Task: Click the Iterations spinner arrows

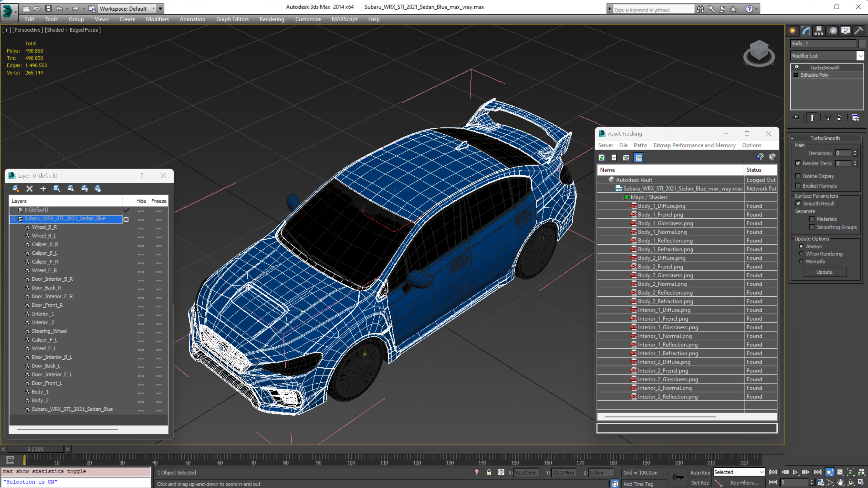Action: [x=855, y=153]
